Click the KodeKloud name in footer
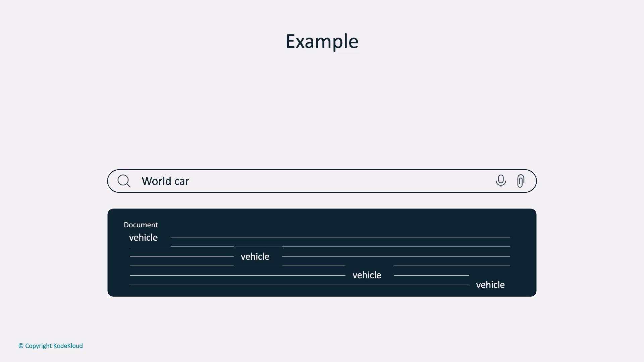 [x=68, y=346]
